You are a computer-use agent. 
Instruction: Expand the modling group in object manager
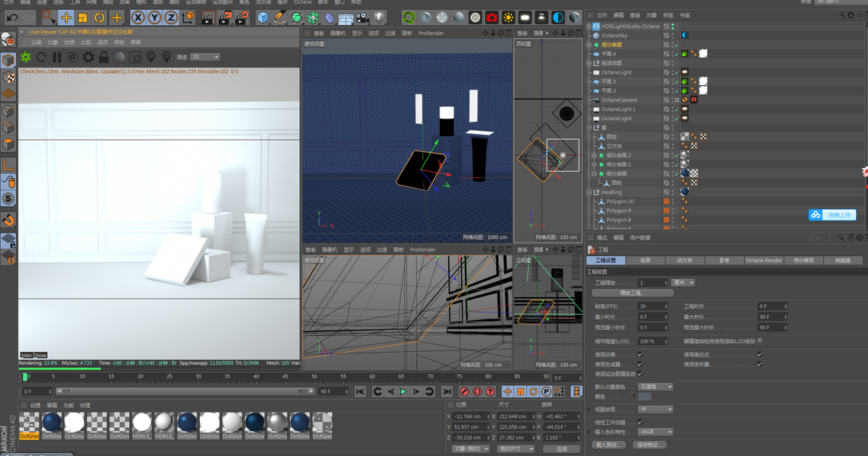click(x=589, y=192)
